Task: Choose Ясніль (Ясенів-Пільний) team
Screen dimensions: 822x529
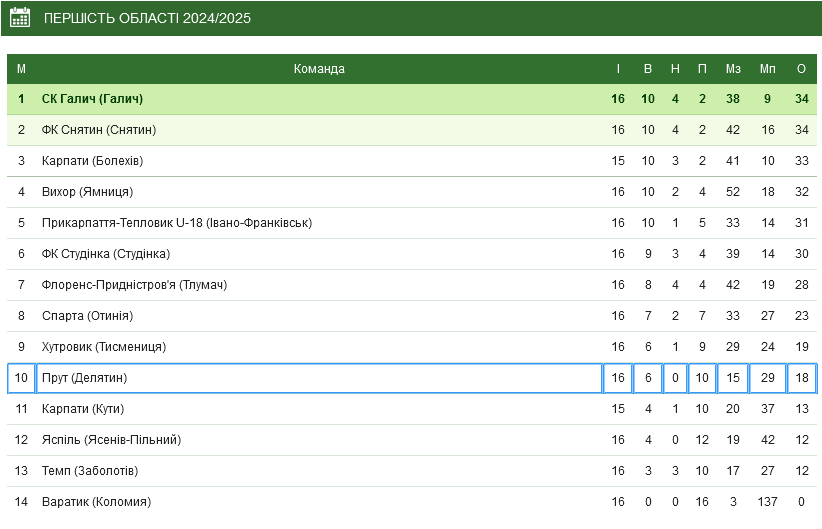Action: 112,440
